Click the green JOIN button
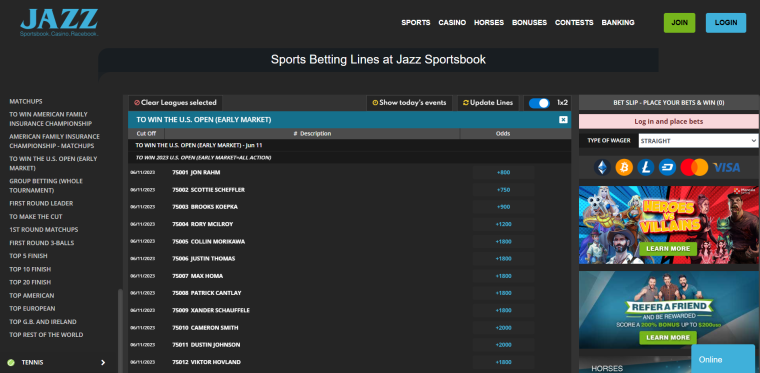The image size is (760, 373). pyautogui.click(x=679, y=23)
